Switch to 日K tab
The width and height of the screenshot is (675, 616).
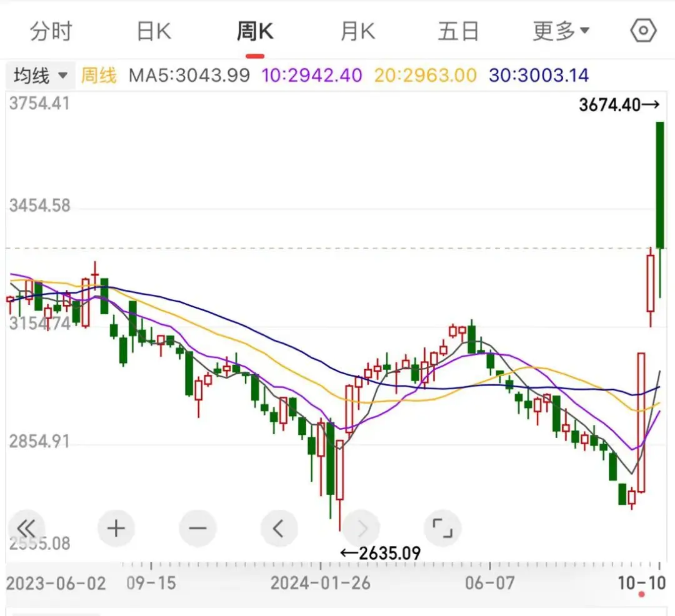point(154,31)
